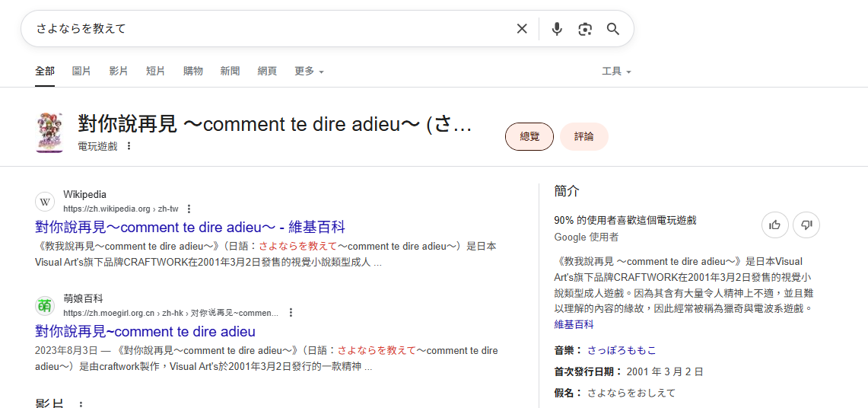Select the 評論 reviews button
This screenshot has width=868, height=408.
tap(583, 136)
